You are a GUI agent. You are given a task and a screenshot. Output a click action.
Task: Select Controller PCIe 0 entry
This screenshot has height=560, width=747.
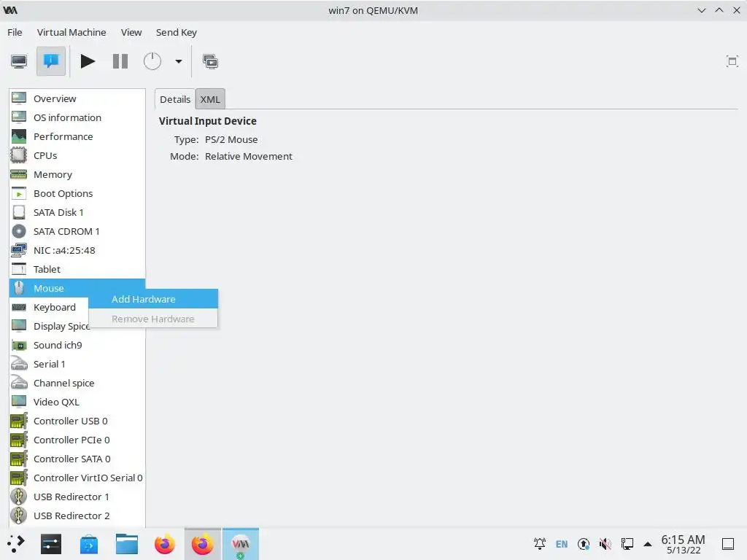77,440
